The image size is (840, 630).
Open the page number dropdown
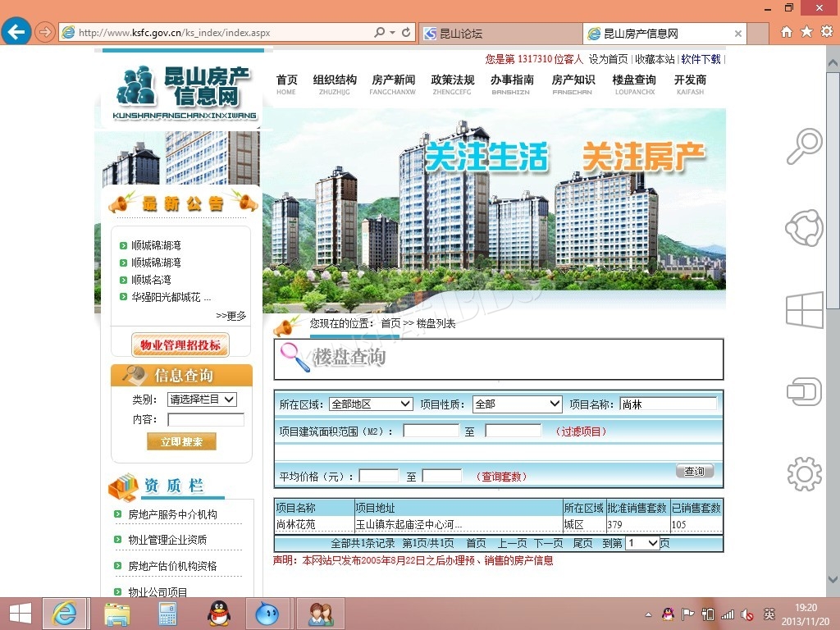(642, 543)
